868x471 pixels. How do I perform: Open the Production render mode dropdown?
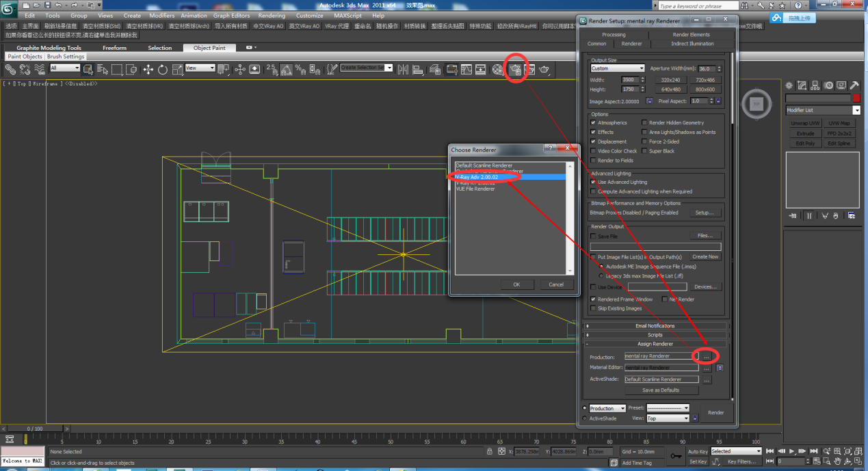[607, 408]
